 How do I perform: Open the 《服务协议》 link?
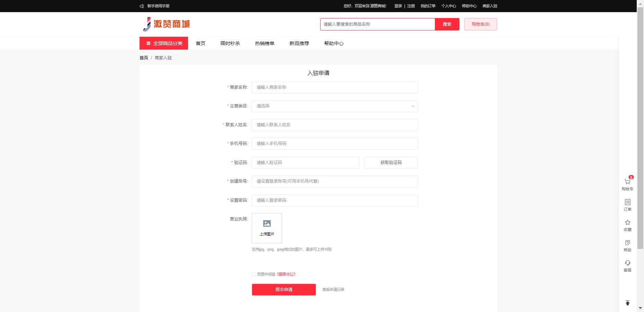tap(286, 274)
